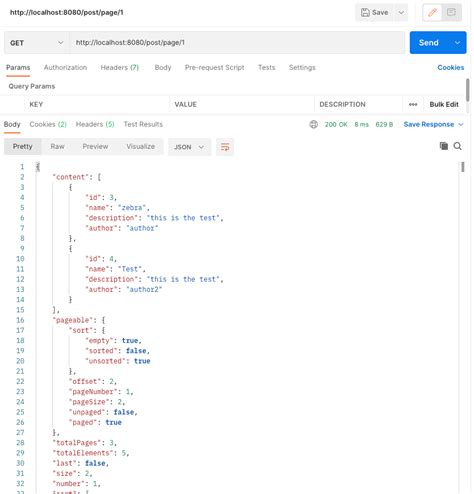This screenshot has height=494, width=474.
Task: Click the Save request button
Action: pyautogui.click(x=374, y=13)
